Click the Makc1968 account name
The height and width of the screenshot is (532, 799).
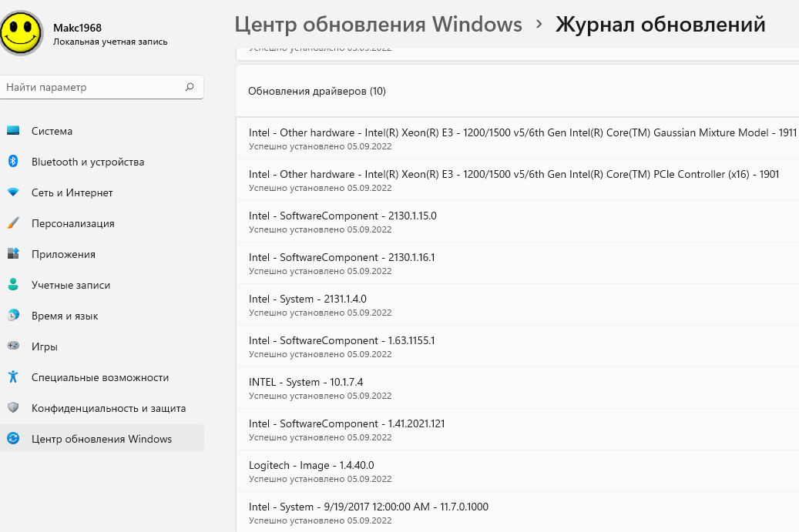[x=78, y=28]
